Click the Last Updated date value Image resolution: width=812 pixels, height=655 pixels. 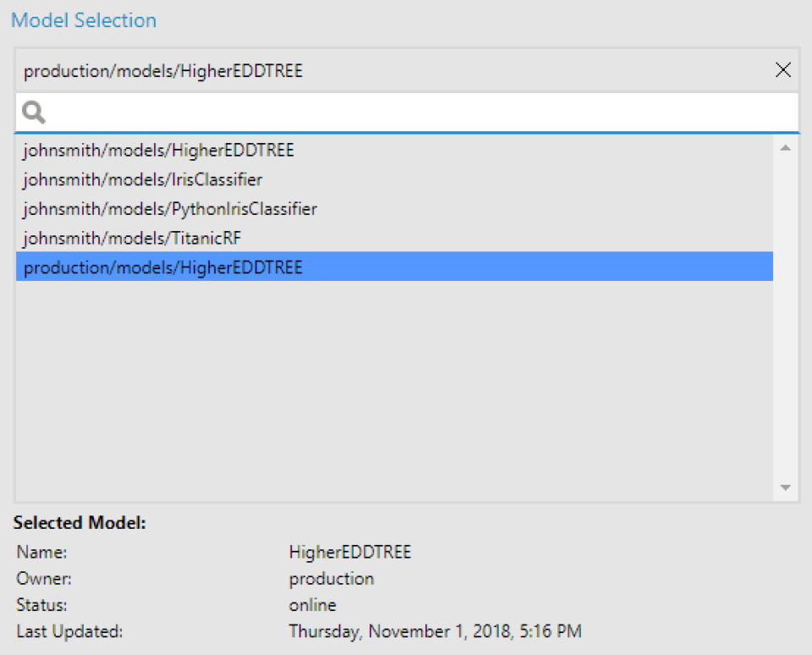coord(436,631)
